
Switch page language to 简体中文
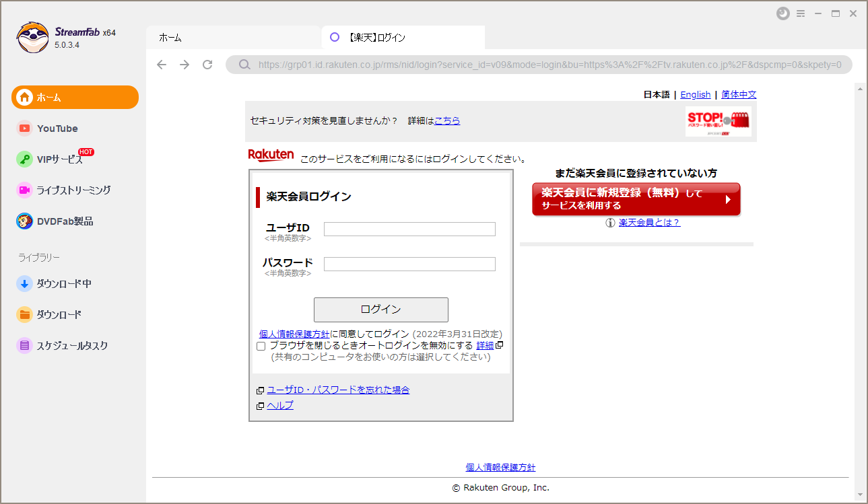[739, 95]
